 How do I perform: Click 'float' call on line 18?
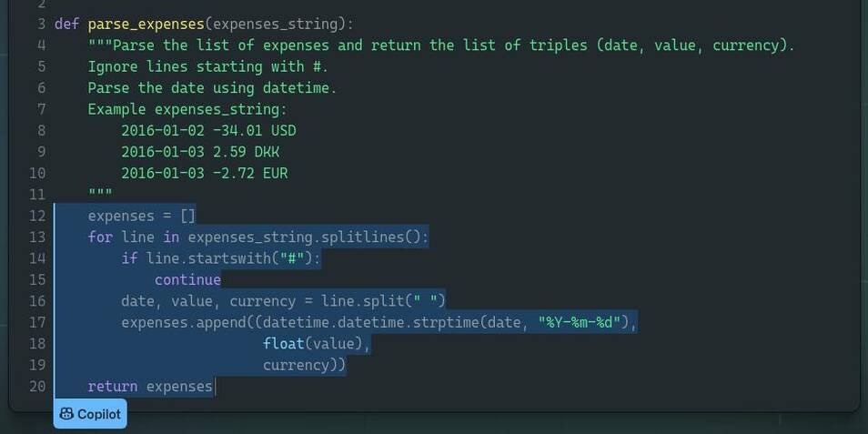pyautogui.click(x=284, y=344)
